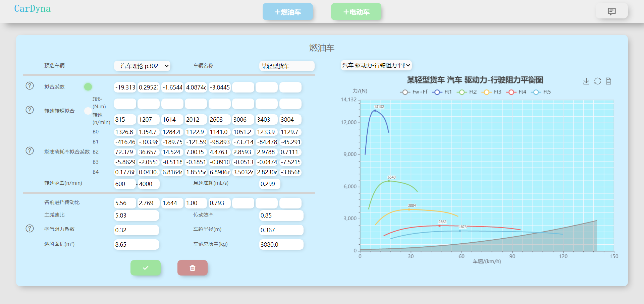Open the 预选车辆 dropdown 汽车理论 p302
This screenshot has height=304, width=644.
[x=142, y=66]
